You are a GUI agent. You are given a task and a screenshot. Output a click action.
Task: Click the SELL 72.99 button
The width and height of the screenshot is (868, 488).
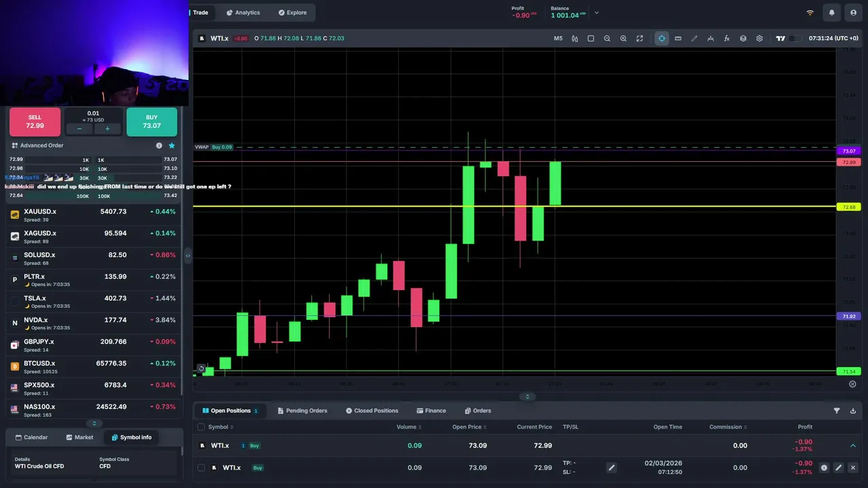[35, 122]
